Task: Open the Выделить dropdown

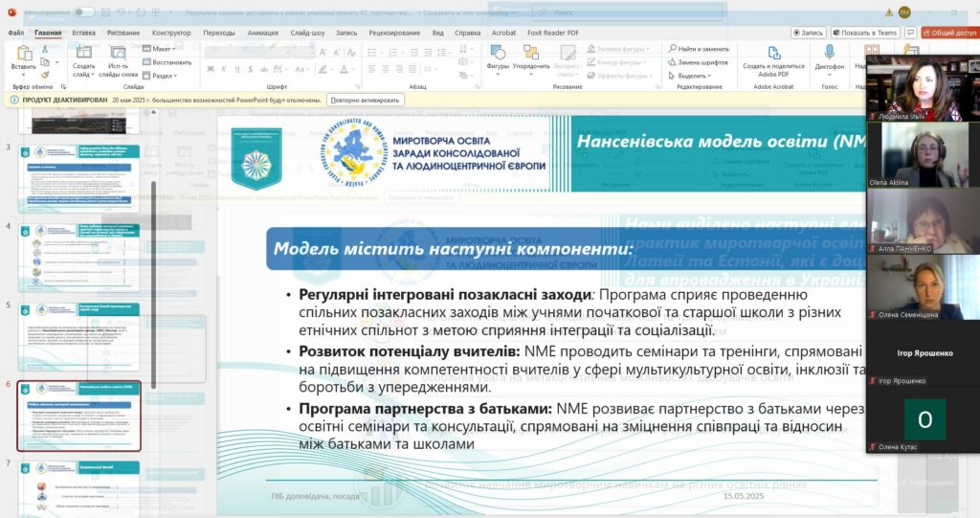Action: pyautogui.click(x=689, y=75)
